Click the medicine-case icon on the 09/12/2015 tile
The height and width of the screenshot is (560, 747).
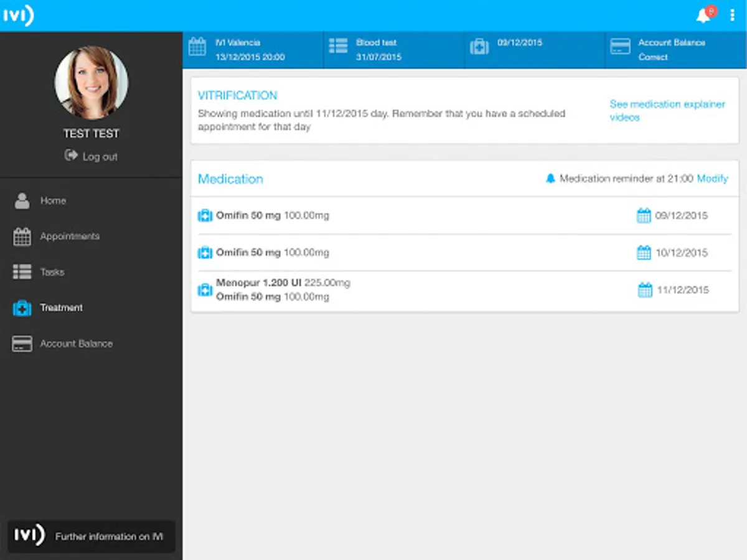(479, 47)
